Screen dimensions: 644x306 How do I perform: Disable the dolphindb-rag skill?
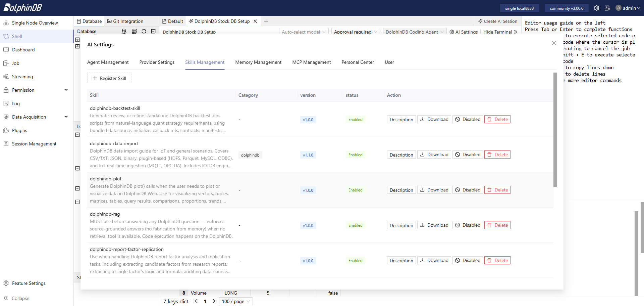click(x=468, y=225)
